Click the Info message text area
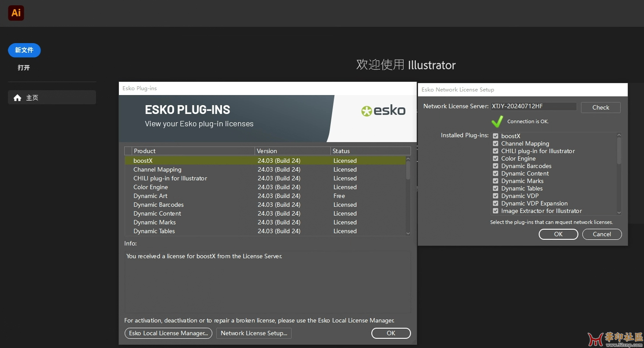The height and width of the screenshot is (348, 644). point(268,282)
